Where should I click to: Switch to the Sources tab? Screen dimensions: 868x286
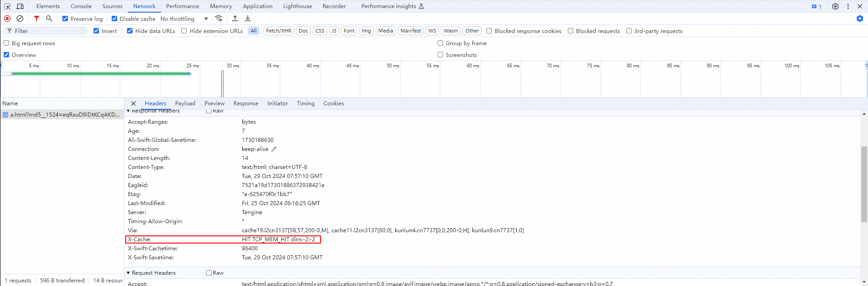pos(113,6)
